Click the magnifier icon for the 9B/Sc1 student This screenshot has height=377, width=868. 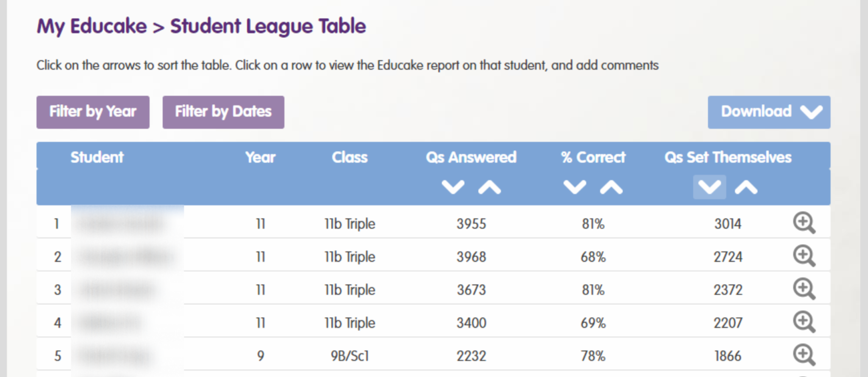pyautogui.click(x=804, y=355)
